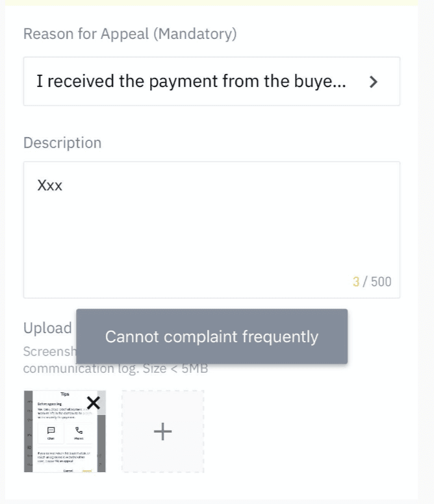Click the yellow Appeal text in the thumbnail
The width and height of the screenshot is (434, 504).
pyautogui.click(x=87, y=471)
